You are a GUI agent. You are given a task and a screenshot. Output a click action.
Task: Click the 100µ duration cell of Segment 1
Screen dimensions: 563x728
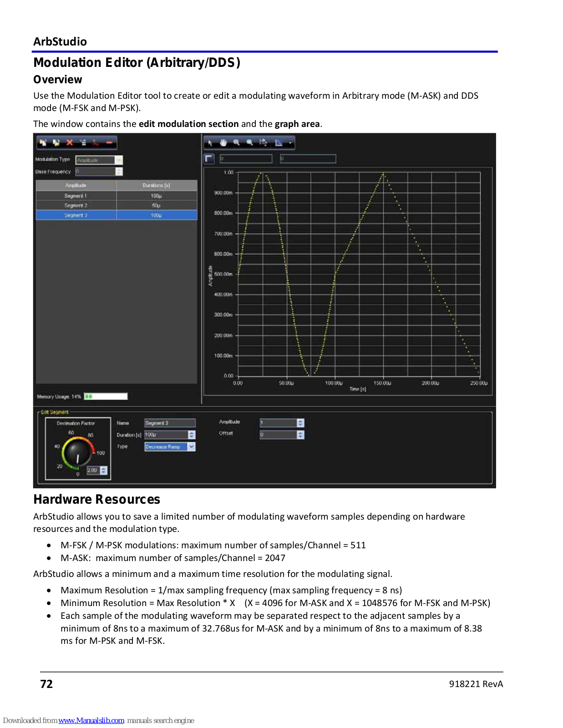tap(157, 196)
